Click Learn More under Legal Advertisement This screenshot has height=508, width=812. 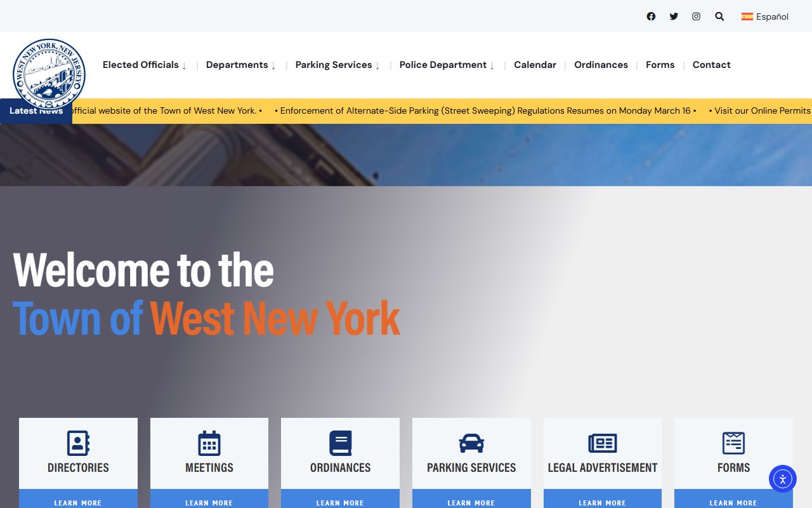coord(603,500)
